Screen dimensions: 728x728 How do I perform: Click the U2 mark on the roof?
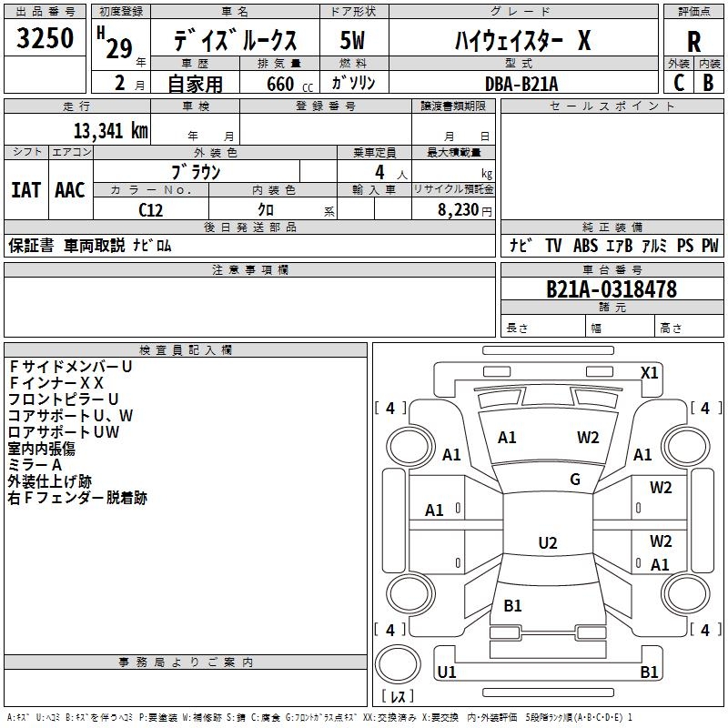coord(547,543)
